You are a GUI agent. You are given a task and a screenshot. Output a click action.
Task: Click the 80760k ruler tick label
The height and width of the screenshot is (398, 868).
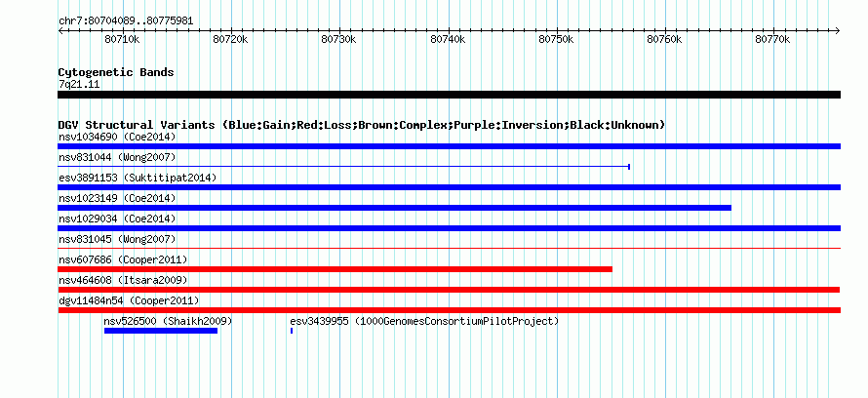click(x=665, y=40)
